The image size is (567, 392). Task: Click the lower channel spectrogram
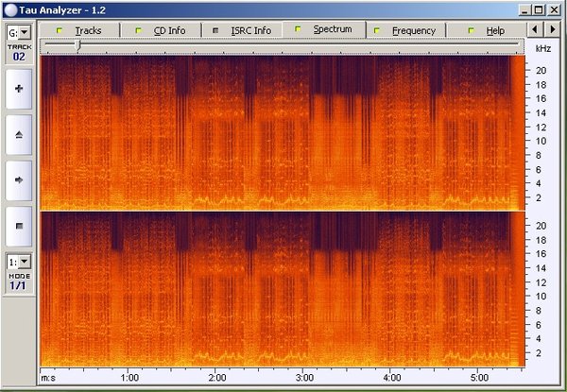(x=283, y=289)
